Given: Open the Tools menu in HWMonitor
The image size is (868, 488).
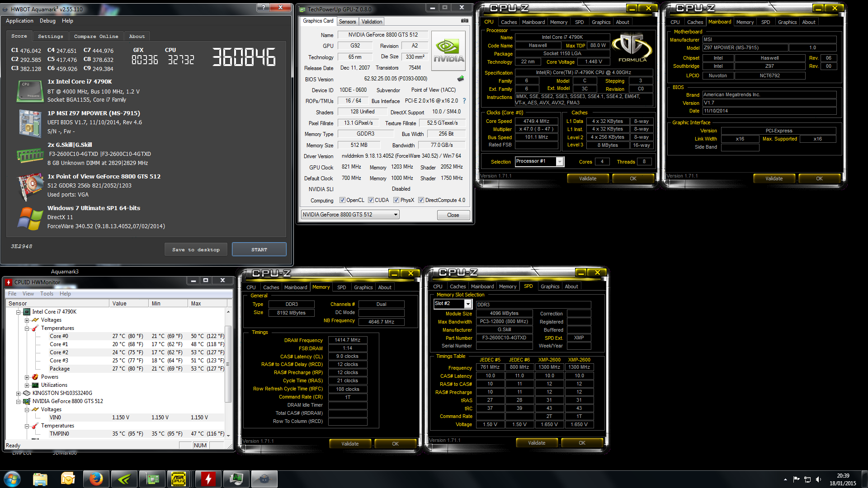Looking at the screenshot, I should [47, 294].
